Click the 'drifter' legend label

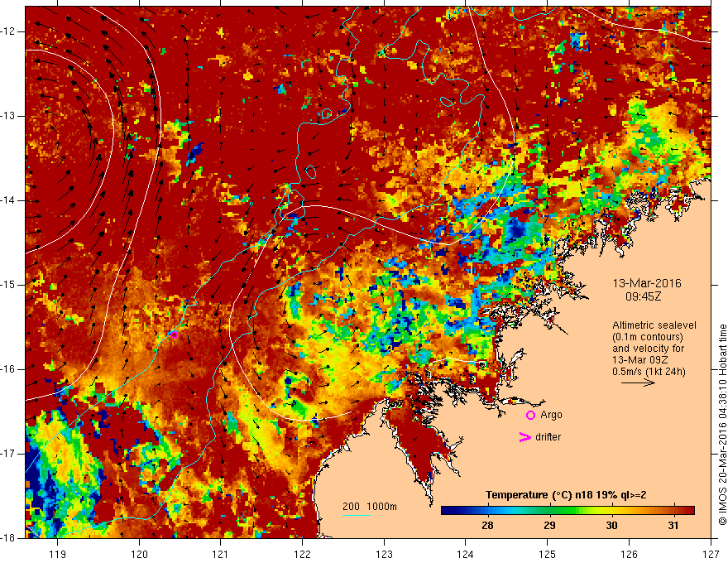[548, 437]
